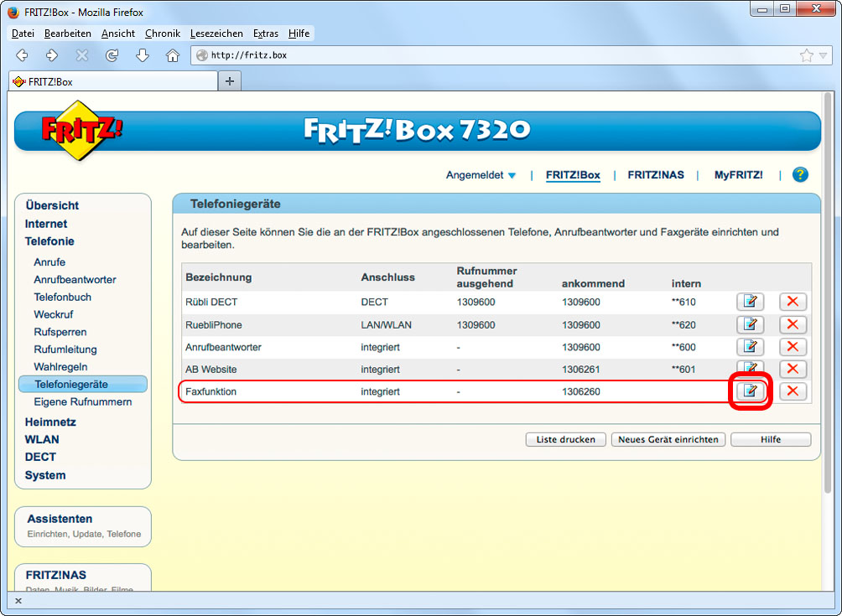Click the FRITZ! logo in the header
842x616 pixels.
(x=81, y=131)
